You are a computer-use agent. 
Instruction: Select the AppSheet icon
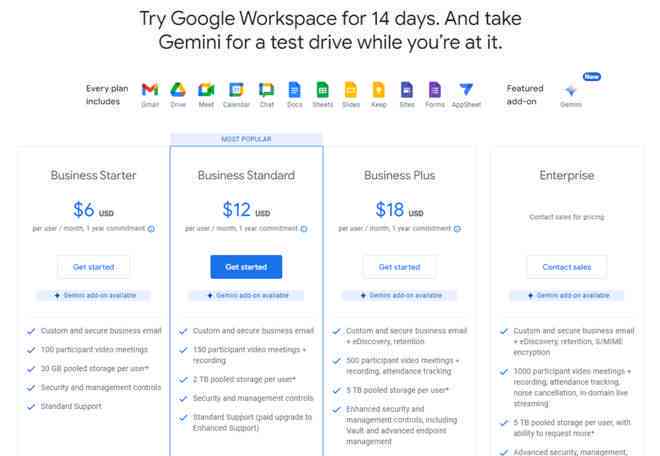(466, 89)
